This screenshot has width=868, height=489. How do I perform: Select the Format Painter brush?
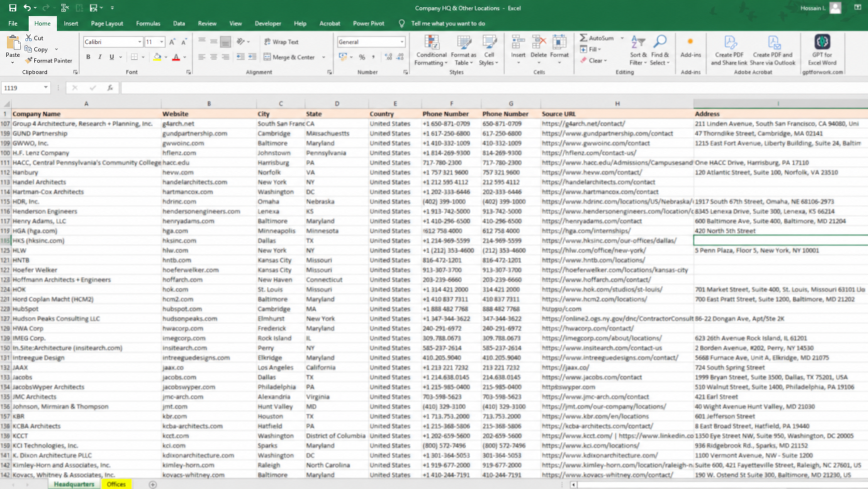(49, 61)
